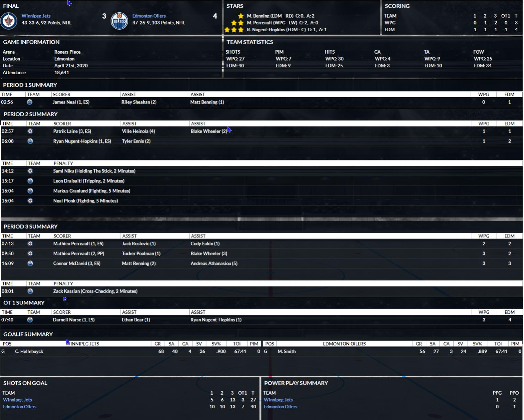Viewport: 524px width, 420px height.
Task: Click SV% column header under Winnipeg Jets
Action: coord(216,344)
